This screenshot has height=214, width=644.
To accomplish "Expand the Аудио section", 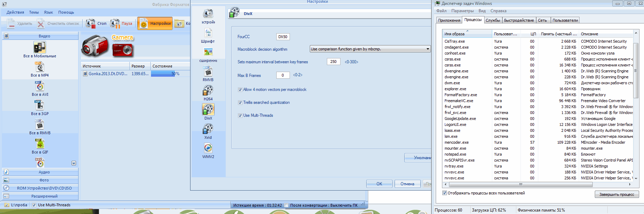I will click(x=40, y=172).
